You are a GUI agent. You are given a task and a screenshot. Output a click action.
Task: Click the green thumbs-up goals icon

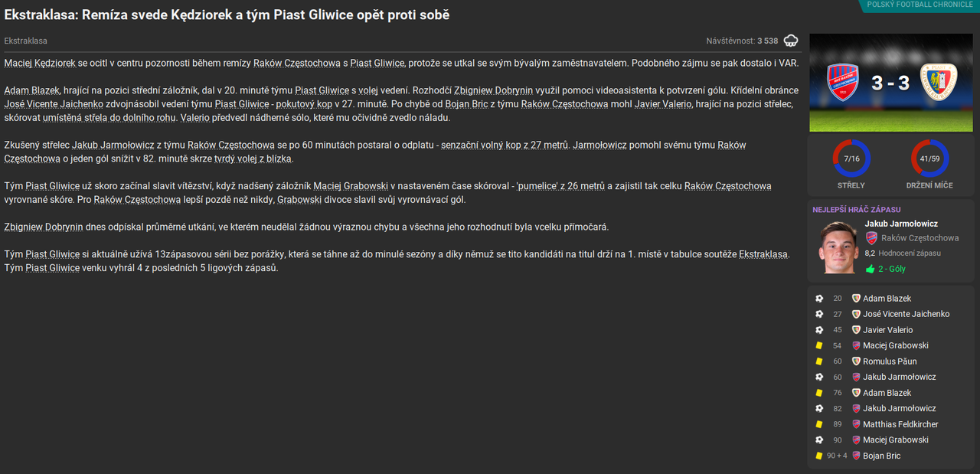870,269
